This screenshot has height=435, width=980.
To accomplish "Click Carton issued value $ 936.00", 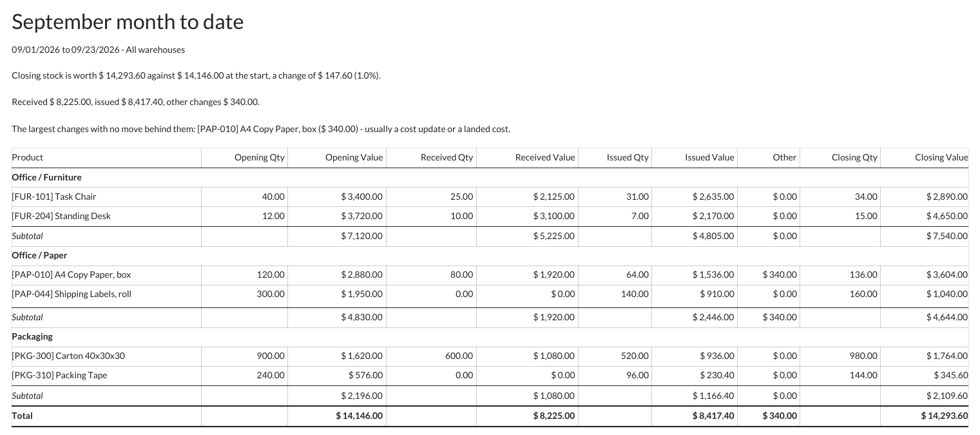I will click(x=716, y=356).
